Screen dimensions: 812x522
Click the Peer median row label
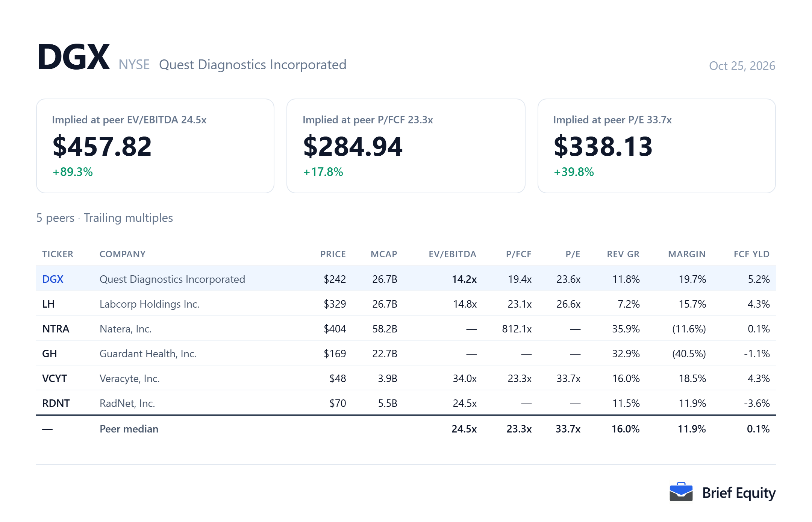click(129, 429)
